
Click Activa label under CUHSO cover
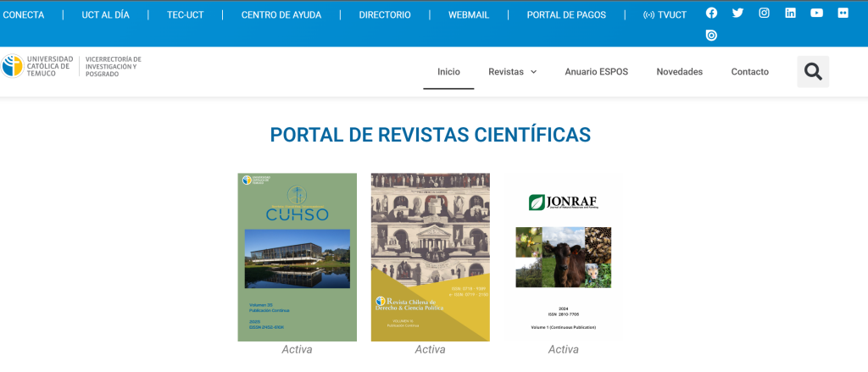point(298,349)
